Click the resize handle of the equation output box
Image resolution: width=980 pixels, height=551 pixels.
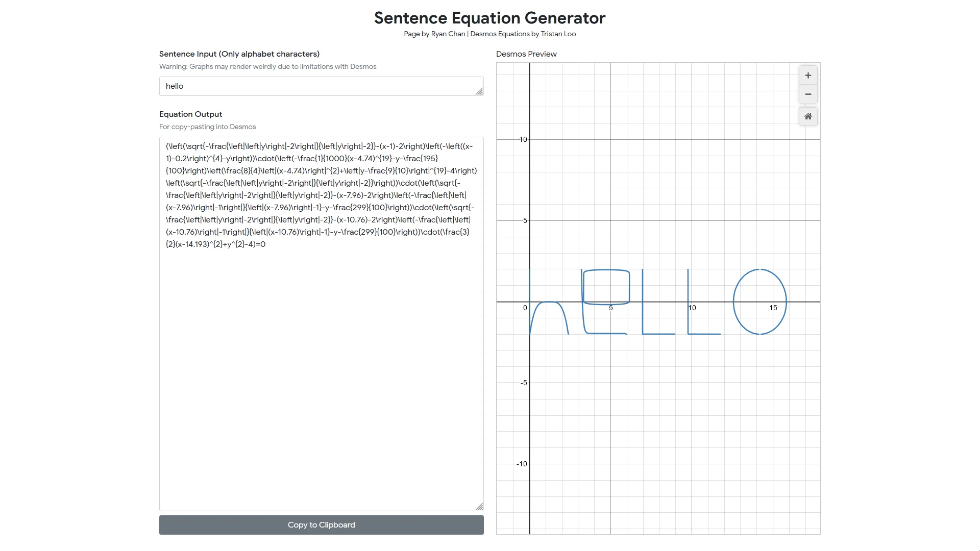(x=479, y=506)
